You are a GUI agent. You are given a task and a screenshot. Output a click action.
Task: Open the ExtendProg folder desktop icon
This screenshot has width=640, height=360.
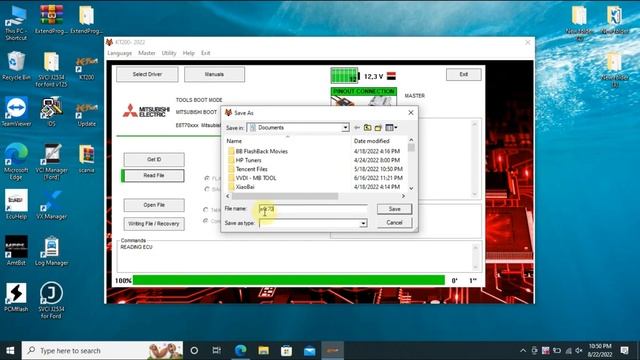87,19
